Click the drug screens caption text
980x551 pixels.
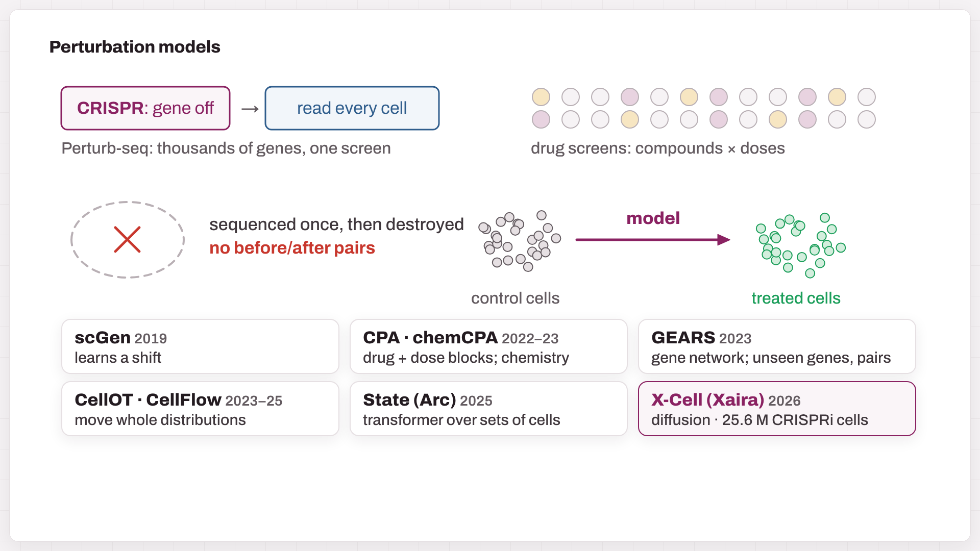tap(657, 148)
